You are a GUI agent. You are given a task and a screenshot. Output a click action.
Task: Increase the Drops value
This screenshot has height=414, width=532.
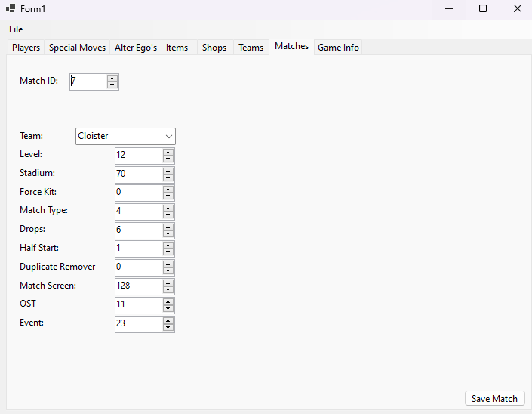tap(168, 227)
